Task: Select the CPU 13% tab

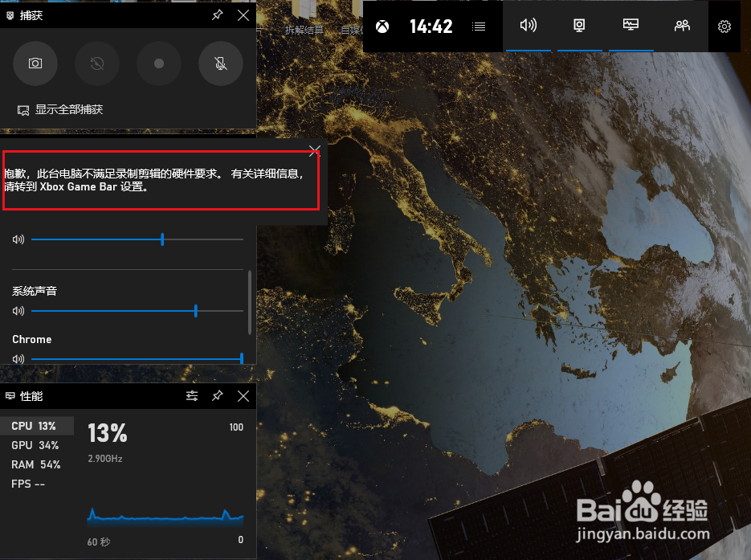Action: [x=37, y=426]
